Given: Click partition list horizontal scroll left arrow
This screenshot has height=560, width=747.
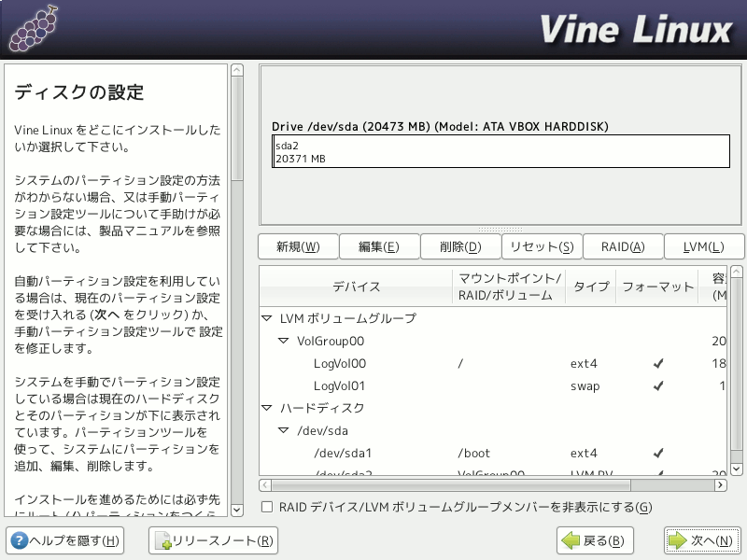Looking at the screenshot, I should click(265, 485).
